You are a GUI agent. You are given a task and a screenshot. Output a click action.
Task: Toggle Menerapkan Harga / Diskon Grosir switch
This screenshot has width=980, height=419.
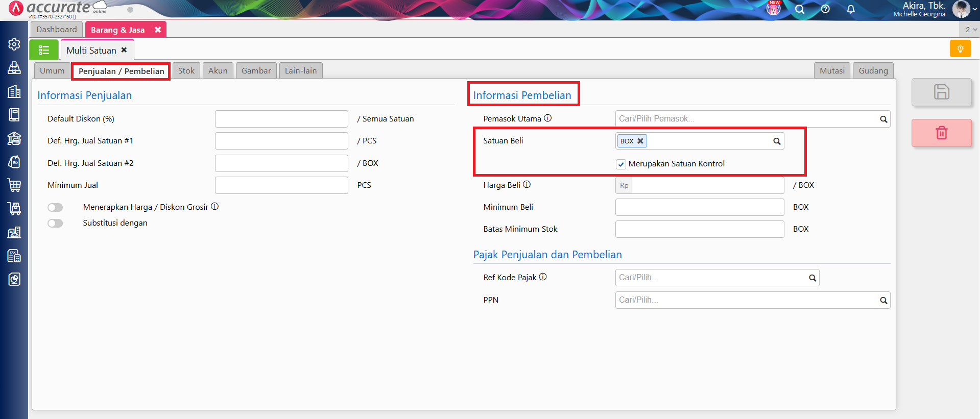[x=55, y=207]
